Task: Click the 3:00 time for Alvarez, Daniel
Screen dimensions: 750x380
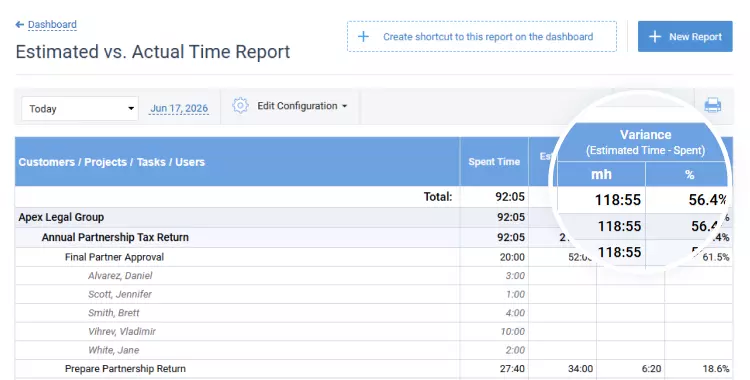Action: (x=515, y=276)
